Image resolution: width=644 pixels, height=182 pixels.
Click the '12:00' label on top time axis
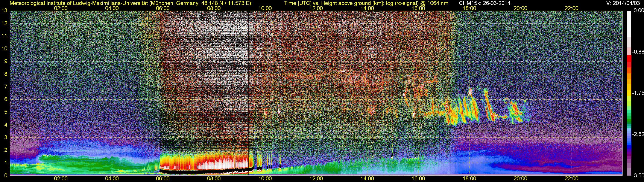316,8
